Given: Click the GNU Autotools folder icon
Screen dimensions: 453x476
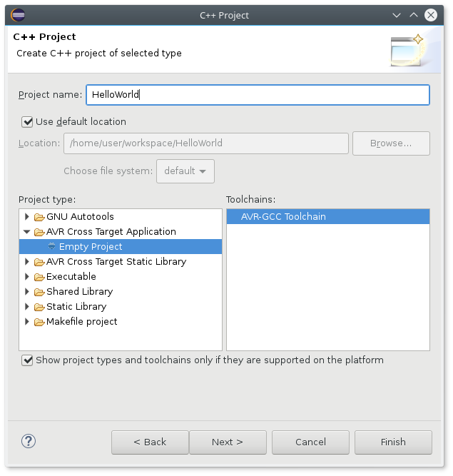Looking at the screenshot, I should (x=39, y=217).
